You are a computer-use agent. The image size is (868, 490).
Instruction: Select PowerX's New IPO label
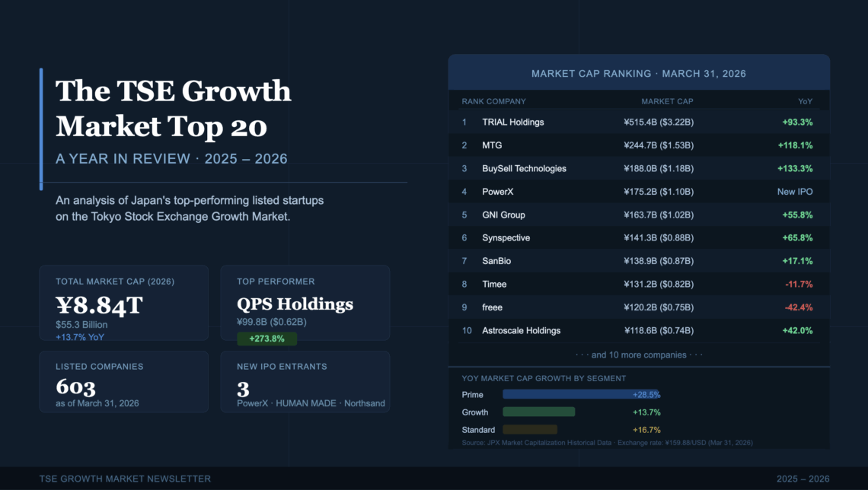[x=794, y=192]
